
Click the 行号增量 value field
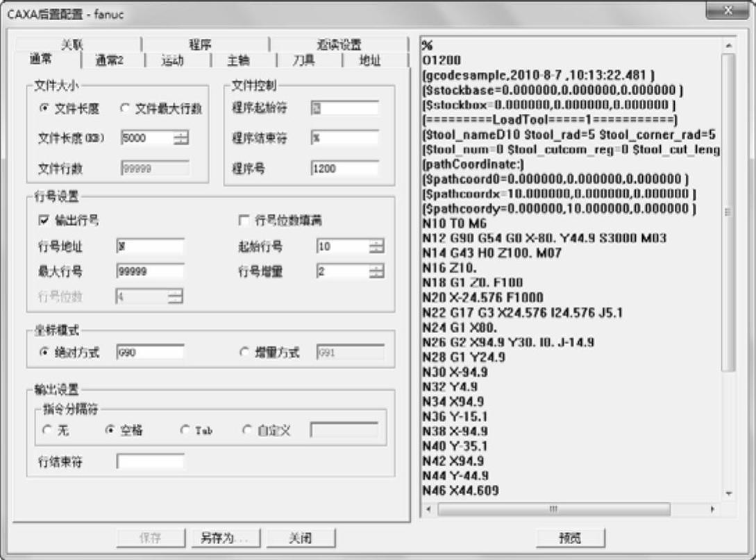pyautogui.click(x=343, y=271)
